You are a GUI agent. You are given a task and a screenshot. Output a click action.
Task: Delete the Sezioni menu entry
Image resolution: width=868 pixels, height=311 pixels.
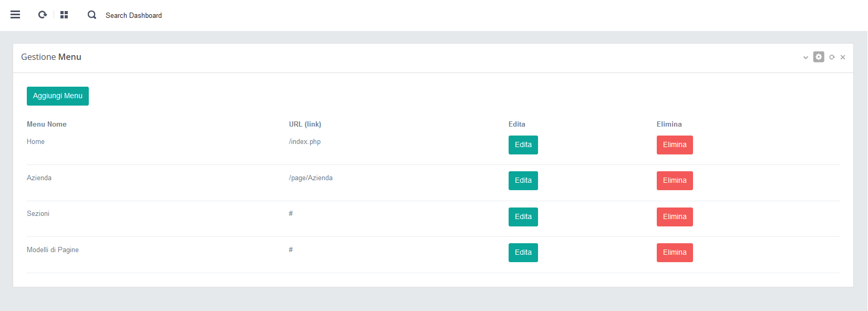point(675,217)
